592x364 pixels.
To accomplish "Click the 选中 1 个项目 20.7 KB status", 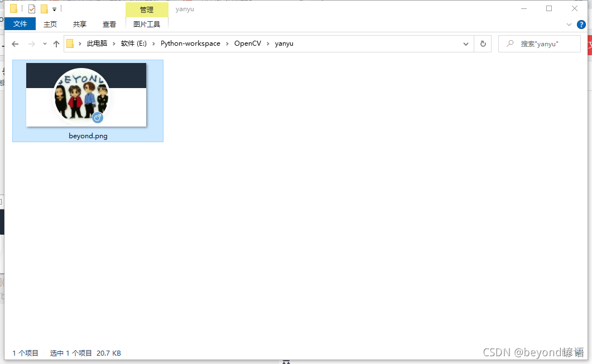I will click(85, 353).
